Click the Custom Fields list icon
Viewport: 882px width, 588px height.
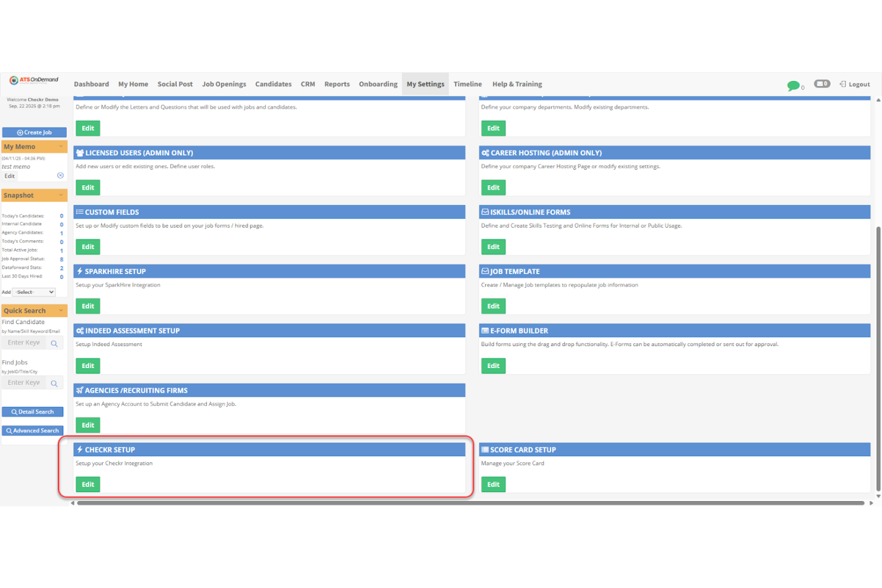[x=79, y=211]
